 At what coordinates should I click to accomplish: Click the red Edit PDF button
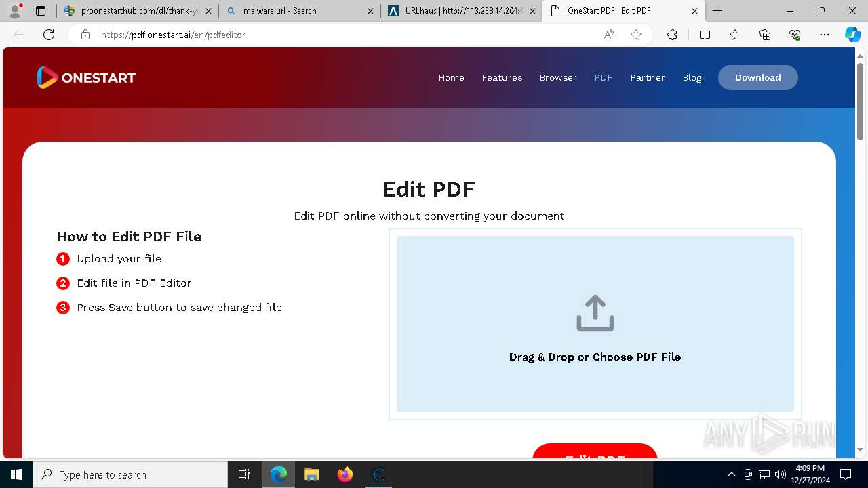point(595,453)
